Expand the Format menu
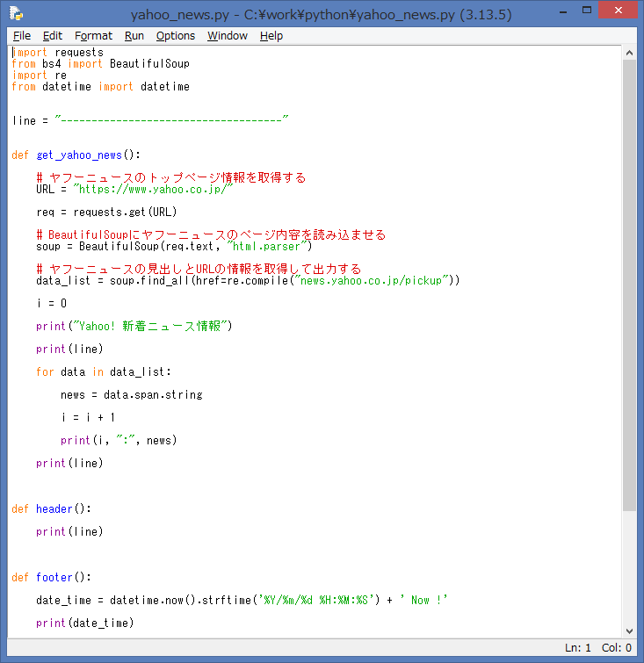The image size is (644, 663). pyautogui.click(x=93, y=35)
